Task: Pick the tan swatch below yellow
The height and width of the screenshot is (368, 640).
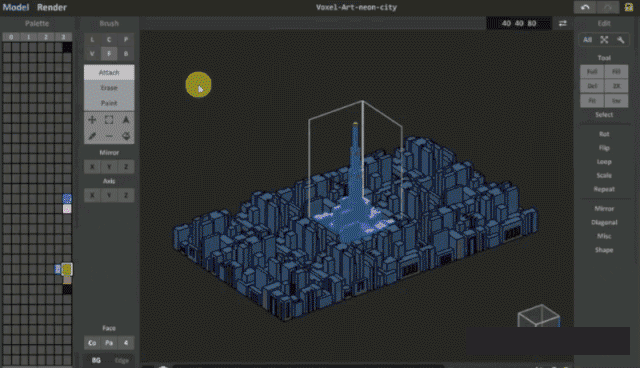Action: [x=67, y=280]
